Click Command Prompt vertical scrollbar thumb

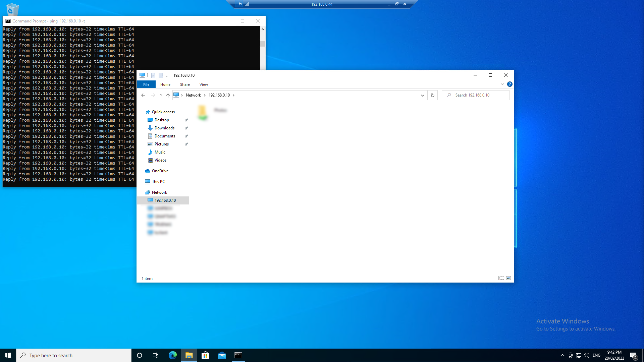coord(263,44)
